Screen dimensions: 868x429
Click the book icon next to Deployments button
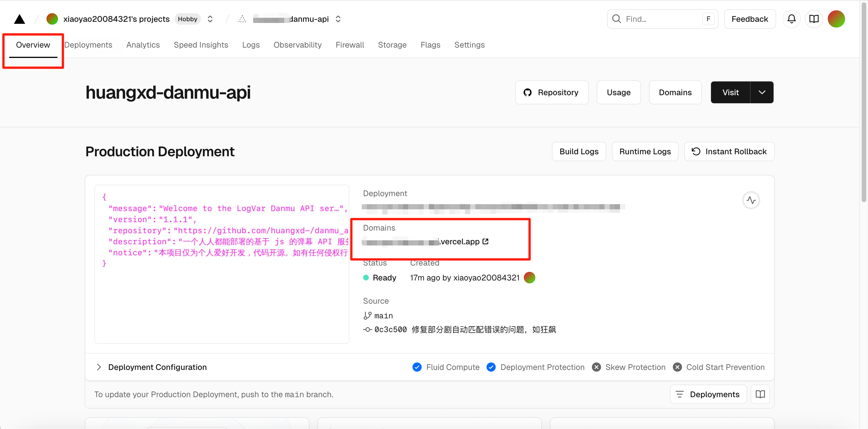click(760, 394)
